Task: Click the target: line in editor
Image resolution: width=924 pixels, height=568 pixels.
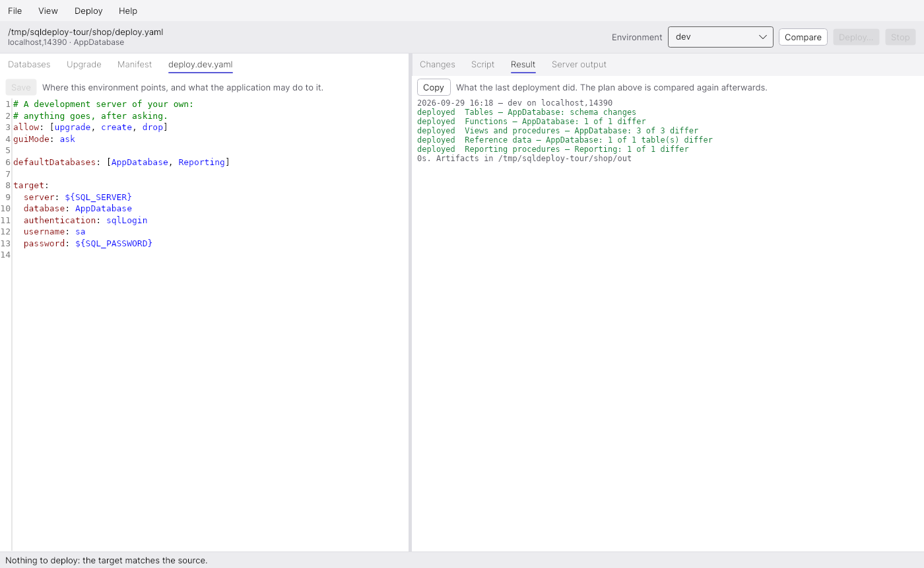Action: tap(31, 185)
